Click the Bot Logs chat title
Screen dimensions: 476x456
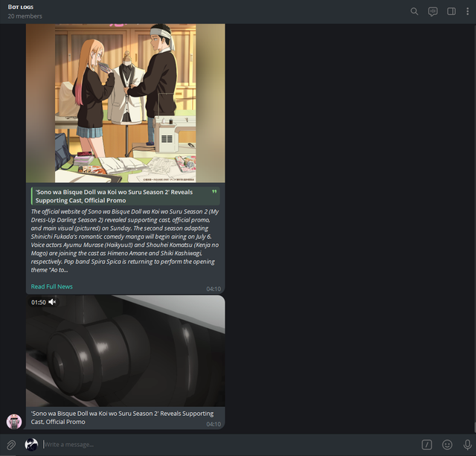[21, 7]
